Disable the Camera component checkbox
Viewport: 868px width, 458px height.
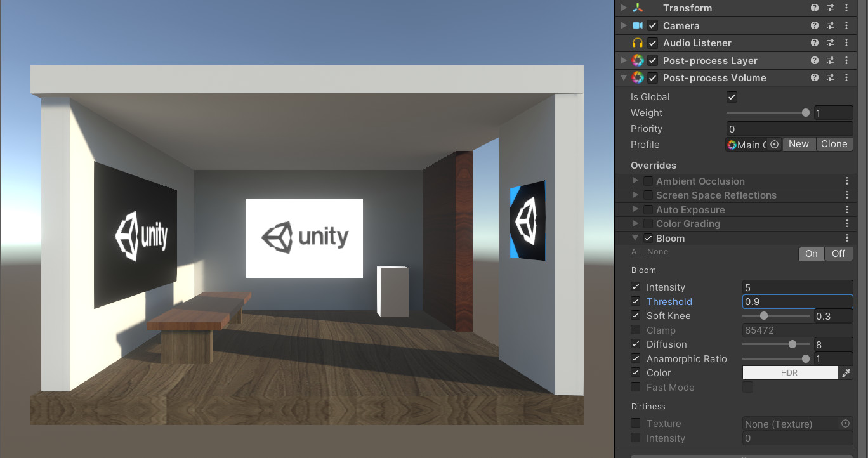(652, 26)
